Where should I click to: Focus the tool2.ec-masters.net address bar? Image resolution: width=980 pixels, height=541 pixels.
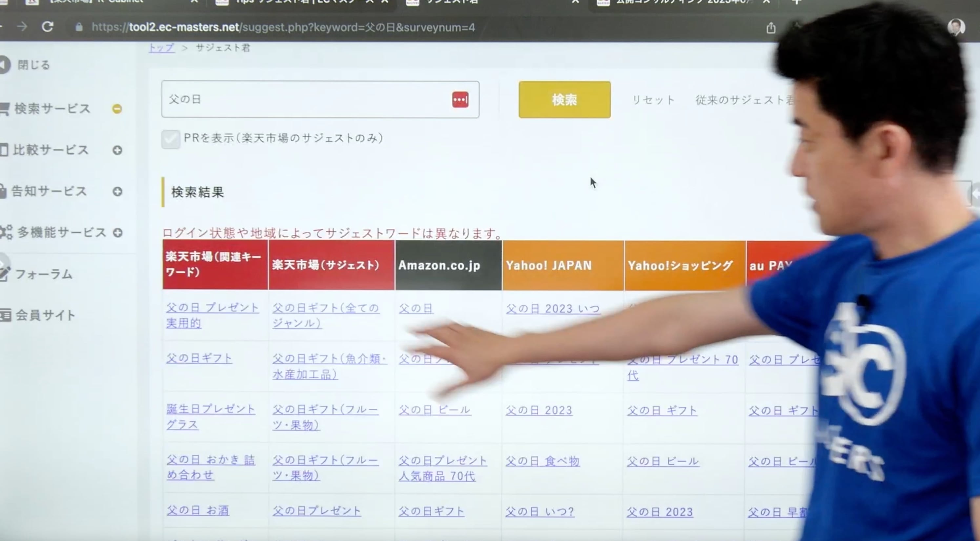(283, 28)
